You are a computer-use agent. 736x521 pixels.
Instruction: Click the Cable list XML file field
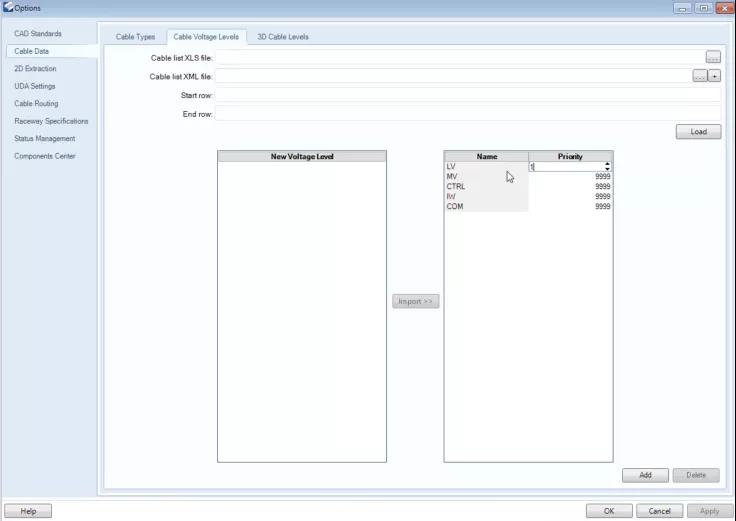pos(453,76)
